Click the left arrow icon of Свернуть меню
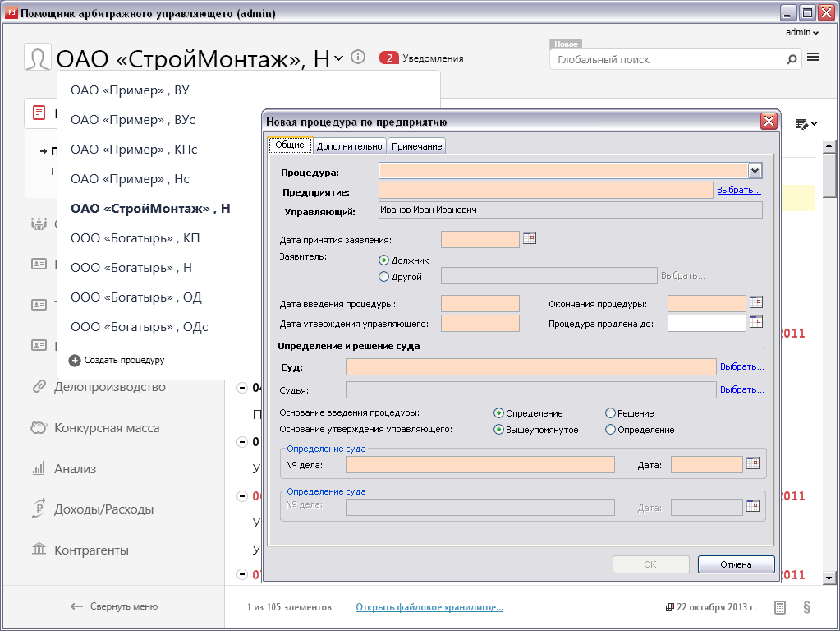Viewport: 840px width, 631px height. pos(76,606)
